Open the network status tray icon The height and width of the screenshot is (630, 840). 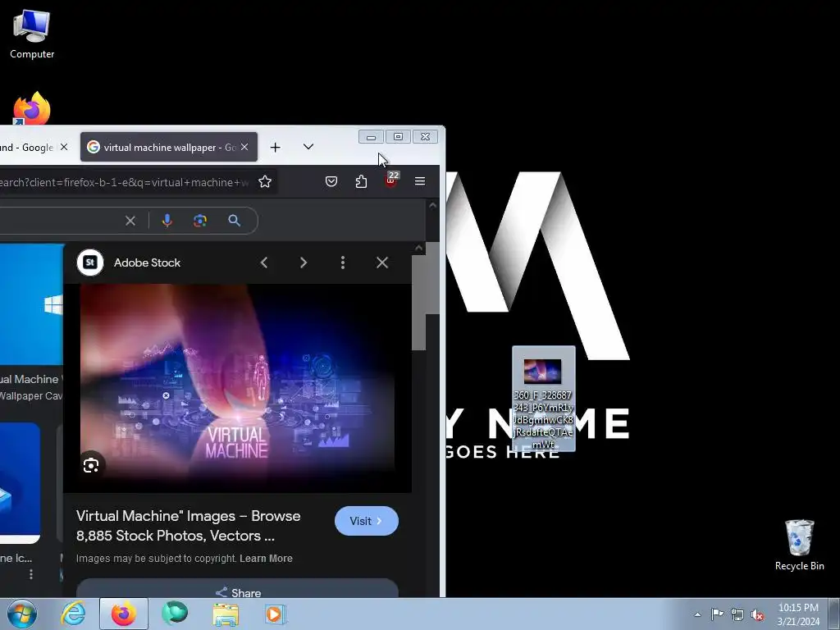tap(737, 614)
